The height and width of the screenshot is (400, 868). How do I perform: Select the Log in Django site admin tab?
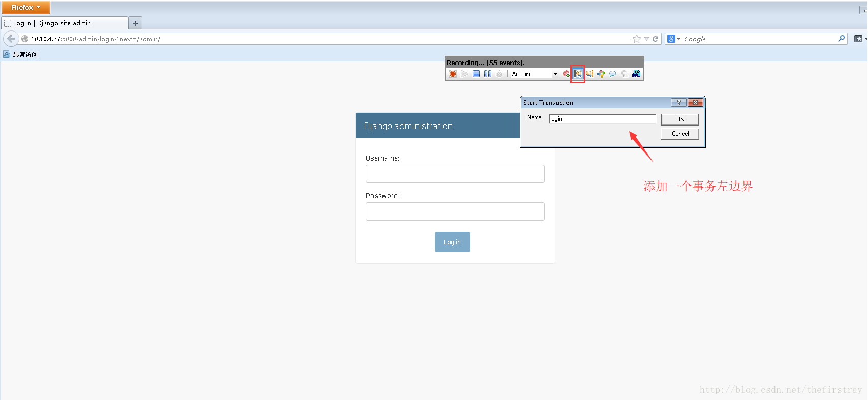coord(65,23)
